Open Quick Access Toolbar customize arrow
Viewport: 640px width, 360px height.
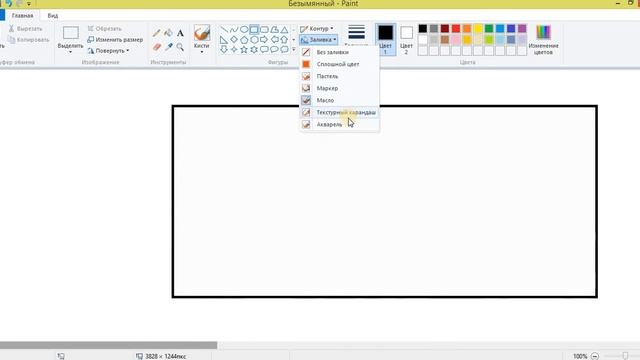[29, 4]
